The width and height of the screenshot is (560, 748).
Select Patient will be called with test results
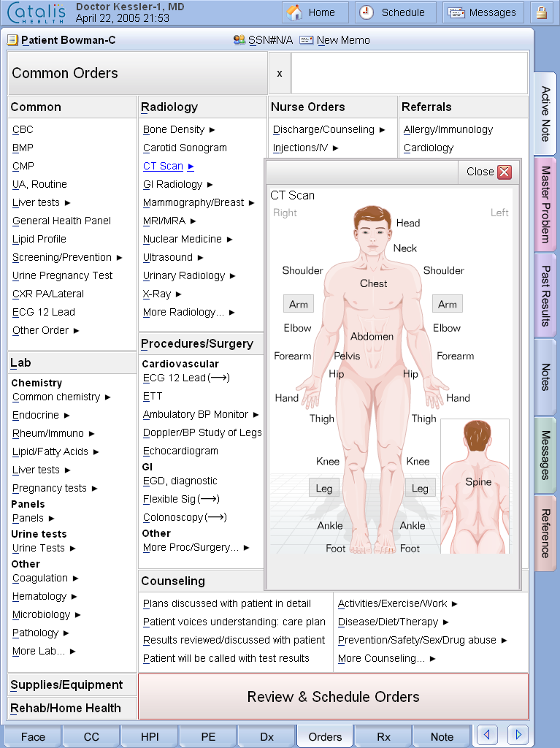point(226,658)
